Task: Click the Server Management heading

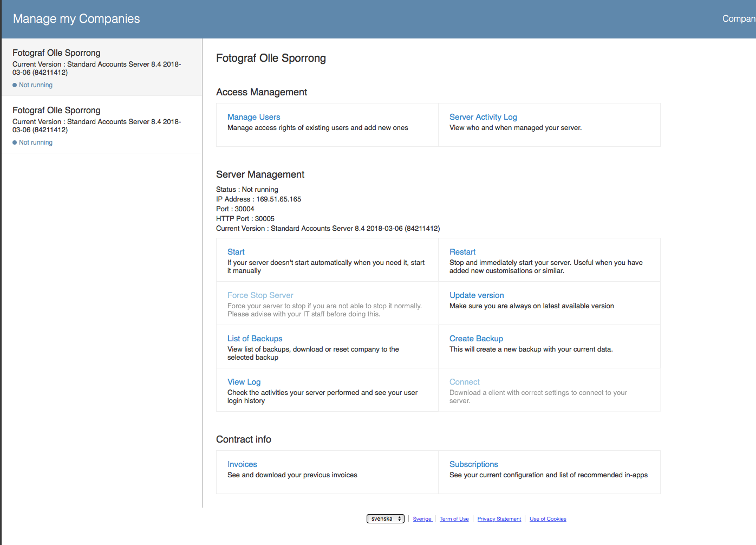Action: pos(260,174)
